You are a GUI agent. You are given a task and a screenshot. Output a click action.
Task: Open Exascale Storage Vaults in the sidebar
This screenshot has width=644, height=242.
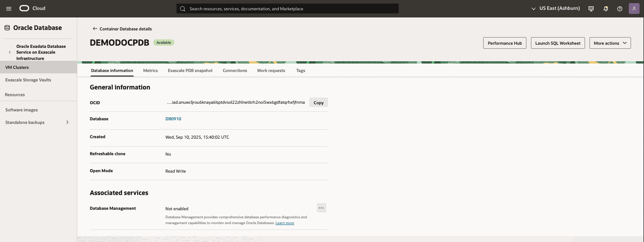tap(28, 80)
